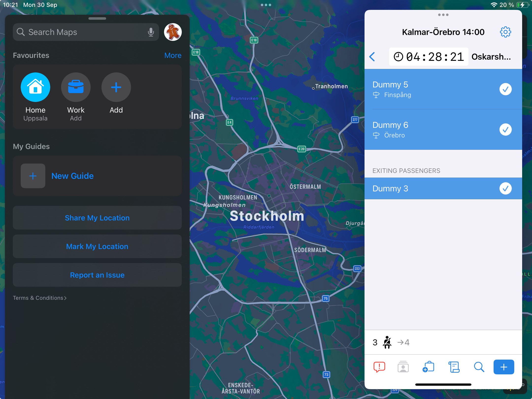This screenshot has height=399, width=532.
Task: Open the red alert report icon
Action: pos(379,367)
